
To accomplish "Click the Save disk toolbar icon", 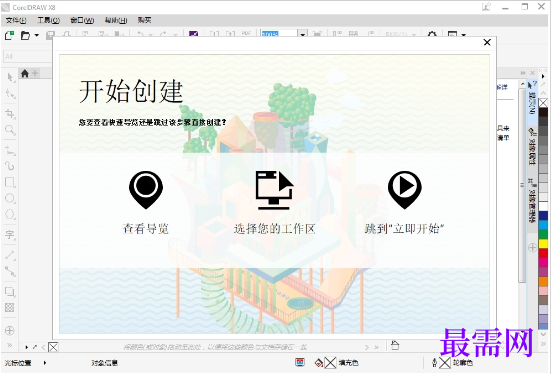I will 50,35.
